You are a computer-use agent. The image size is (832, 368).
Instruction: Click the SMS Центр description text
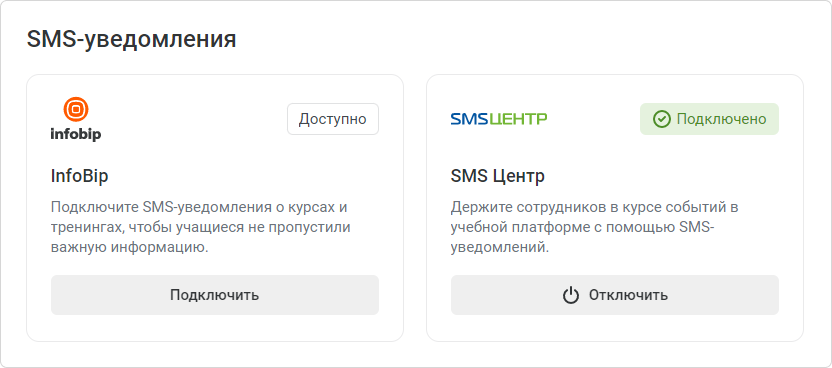coord(594,227)
